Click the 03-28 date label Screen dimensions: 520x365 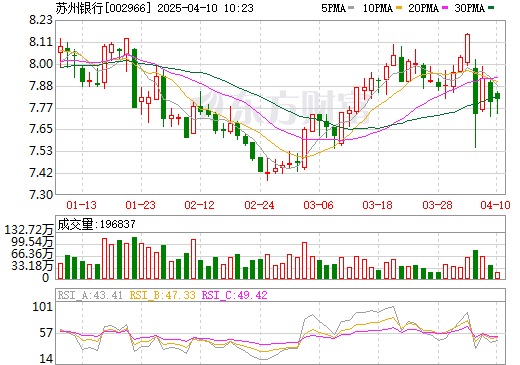click(x=437, y=205)
